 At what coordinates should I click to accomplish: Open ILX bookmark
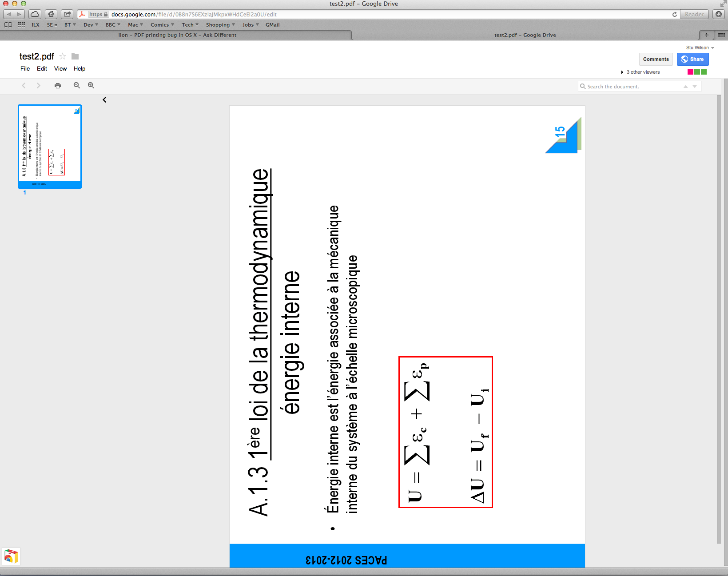pyautogui.click(x=36, y=25)
